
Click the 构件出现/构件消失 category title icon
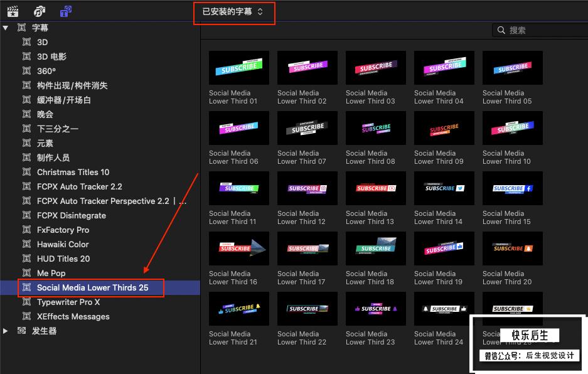click(26, 85)
